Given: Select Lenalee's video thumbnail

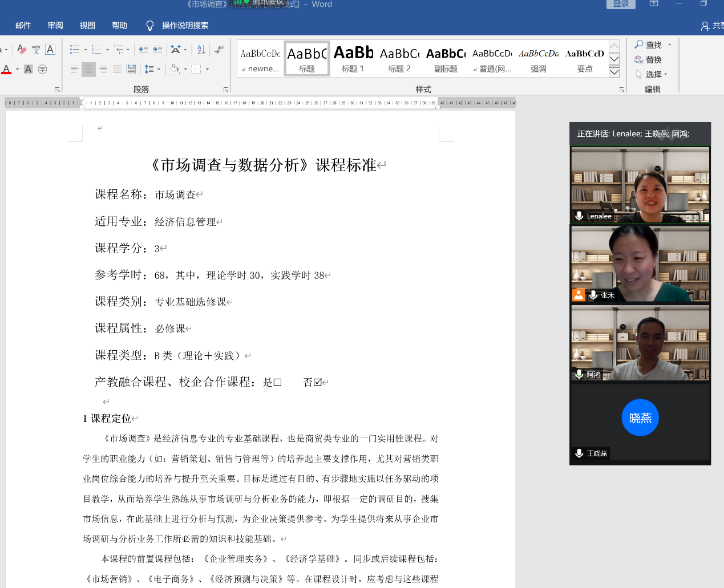Looking at the screenshot, I should (x=640, y=184).
